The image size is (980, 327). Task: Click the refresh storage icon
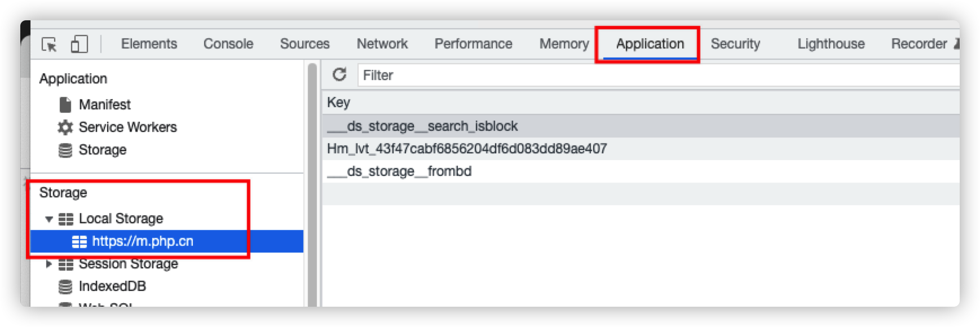[339, 74]
